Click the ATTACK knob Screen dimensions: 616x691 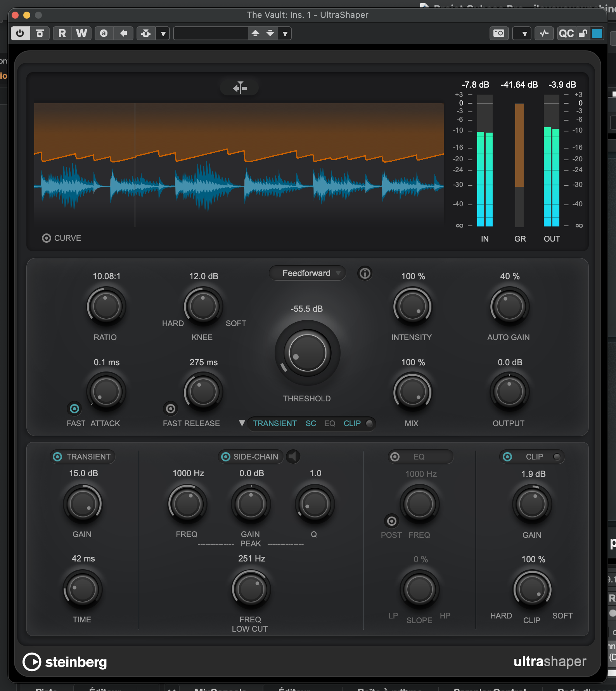coord(106,392)
